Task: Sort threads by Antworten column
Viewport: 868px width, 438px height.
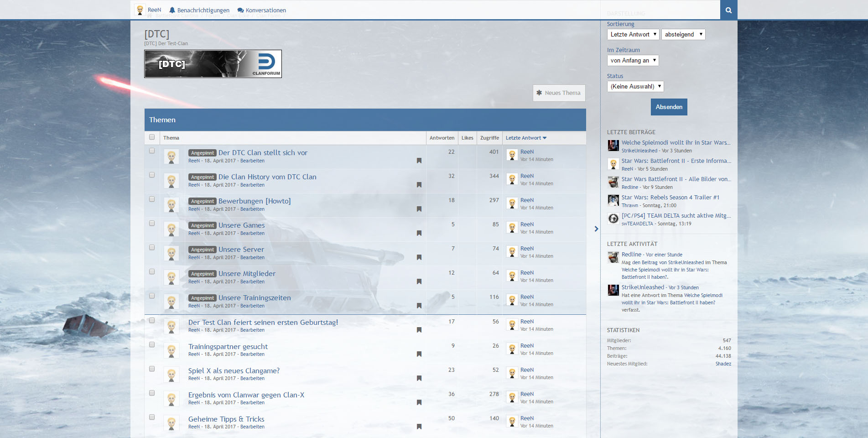Action: pyautogui.click(x=442, y=138)
